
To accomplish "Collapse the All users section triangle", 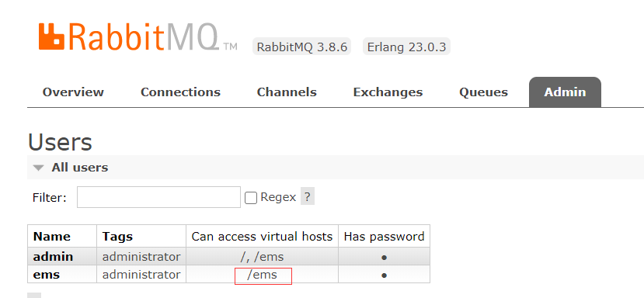I will click(39, 168).
